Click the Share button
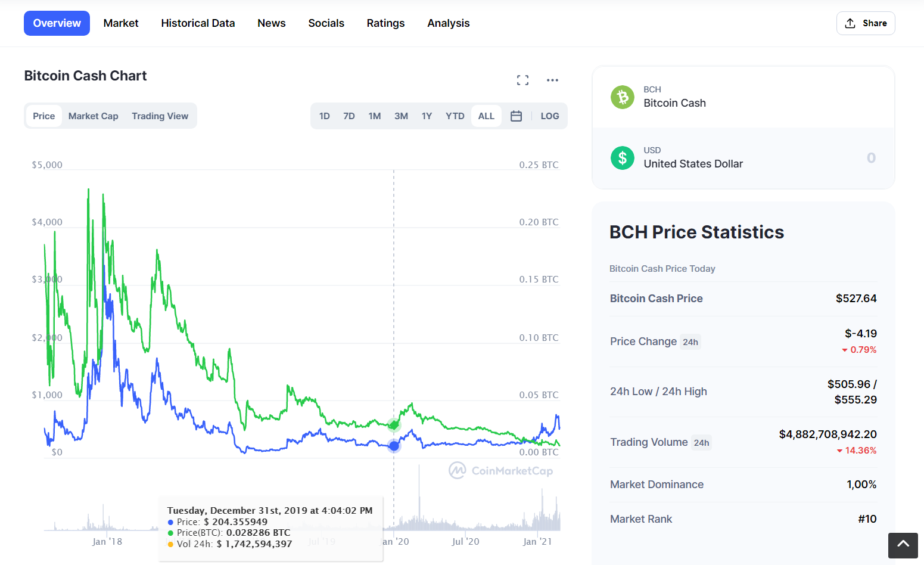Viewport: 924px width, 565px height. [x=866, y=23]
